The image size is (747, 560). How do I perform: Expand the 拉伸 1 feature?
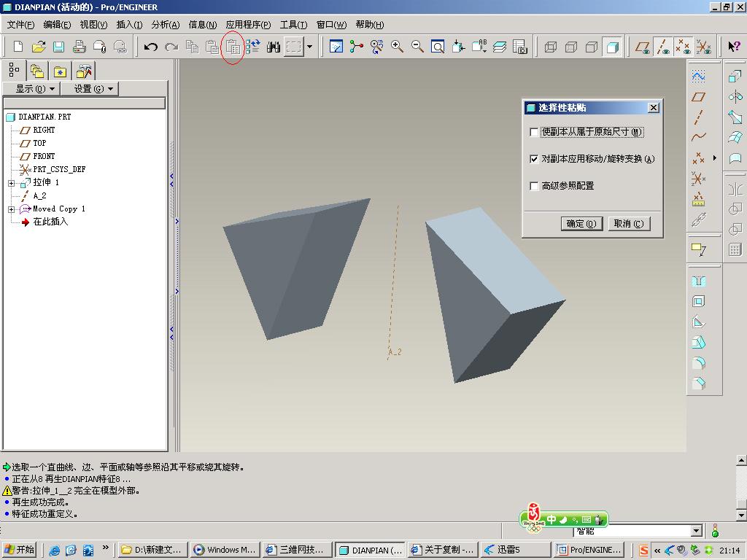pos(12,183)
